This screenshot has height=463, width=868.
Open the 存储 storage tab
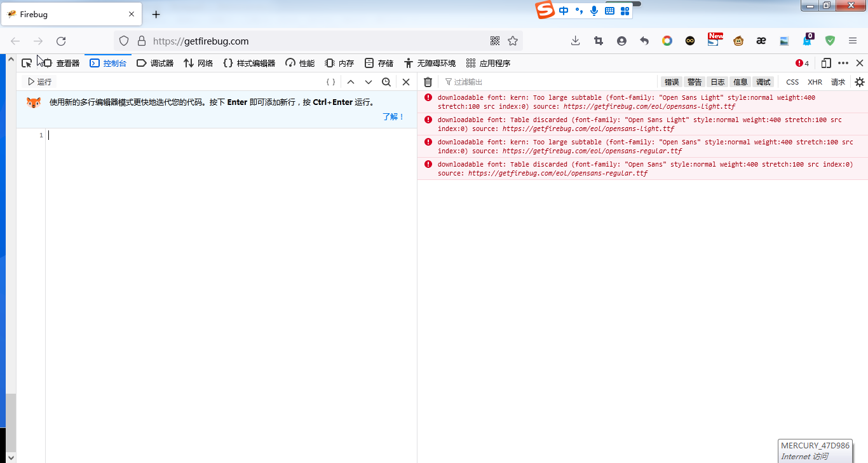click(379, 63)
